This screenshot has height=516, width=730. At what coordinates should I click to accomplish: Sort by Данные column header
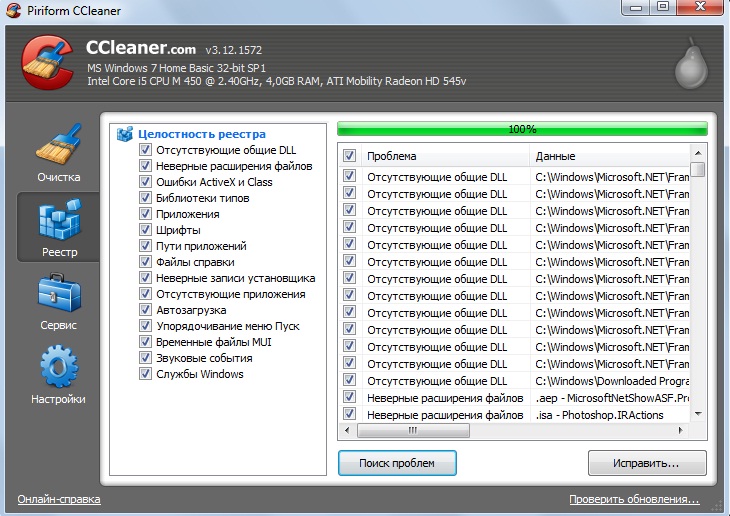tap(610, 156)
